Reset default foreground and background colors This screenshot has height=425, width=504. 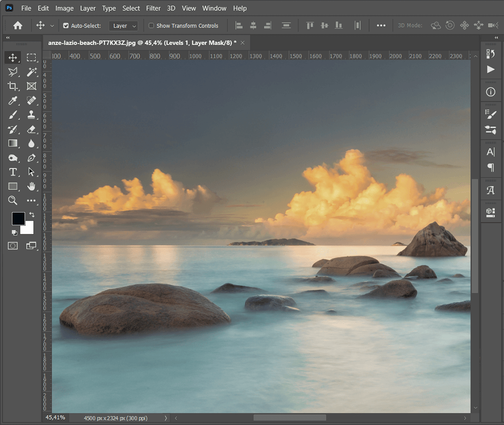(x=14, y=233)
